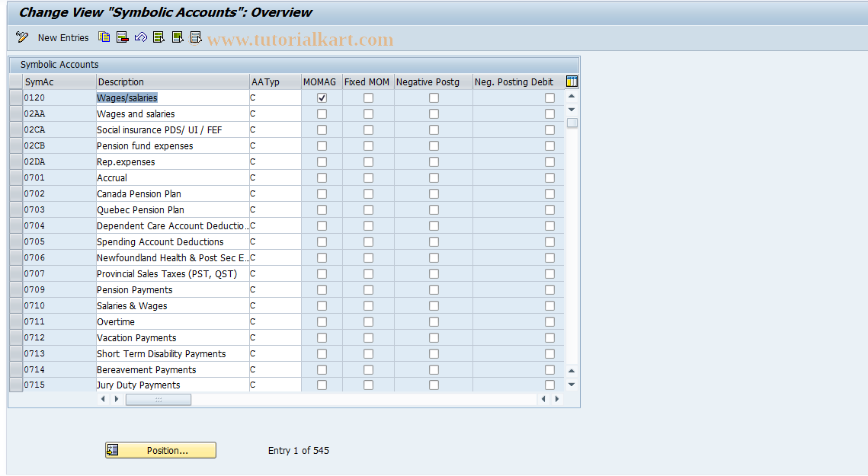Screen dimensions: 868x476
Task: Click the Deselect All icon
Action: [x=195, y=37]
